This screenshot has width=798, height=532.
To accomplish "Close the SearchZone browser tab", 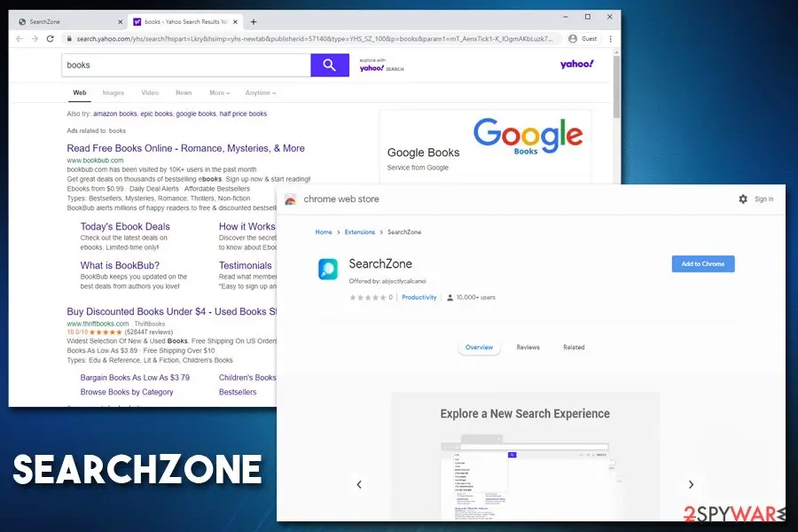I will click(120, 22).
